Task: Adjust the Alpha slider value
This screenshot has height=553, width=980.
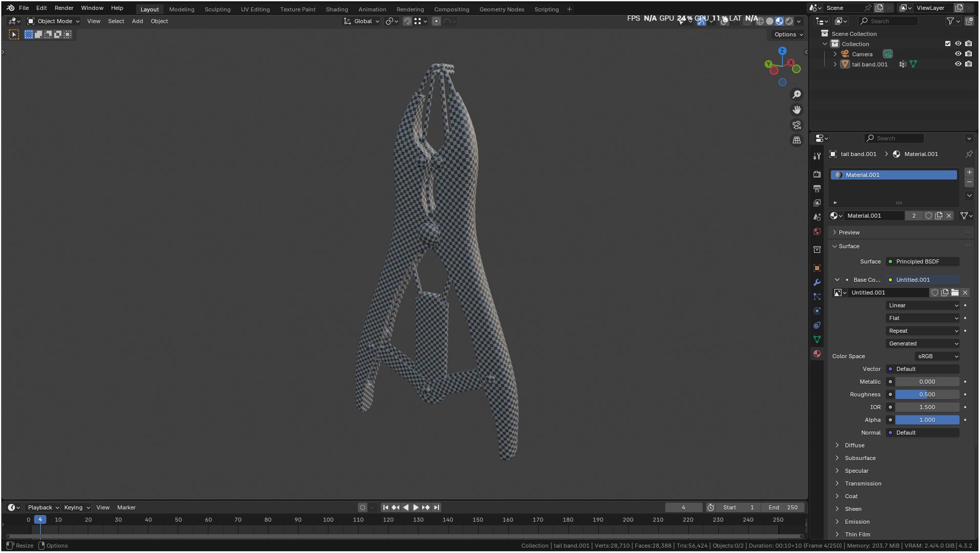Action: (927, 420)
